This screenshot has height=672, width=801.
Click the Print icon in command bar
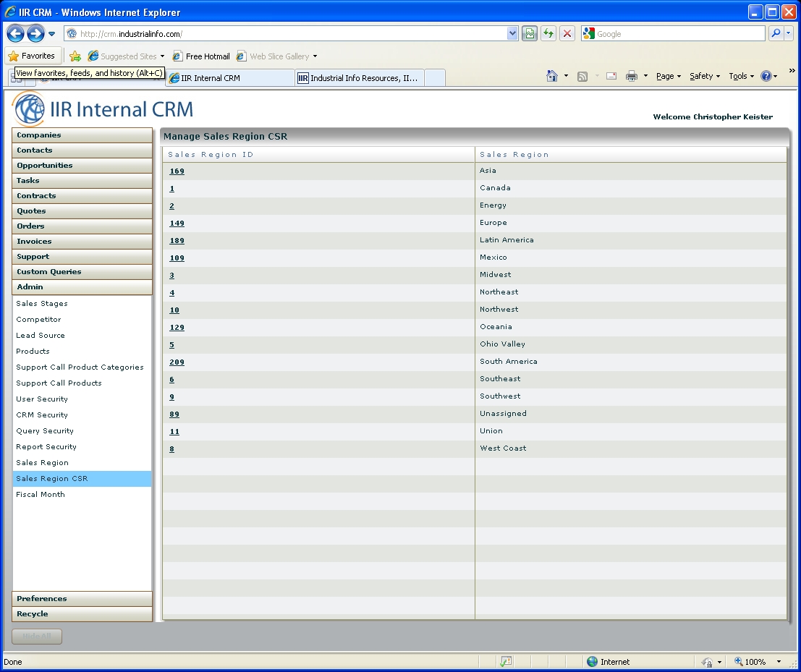[x=631, y=76]
